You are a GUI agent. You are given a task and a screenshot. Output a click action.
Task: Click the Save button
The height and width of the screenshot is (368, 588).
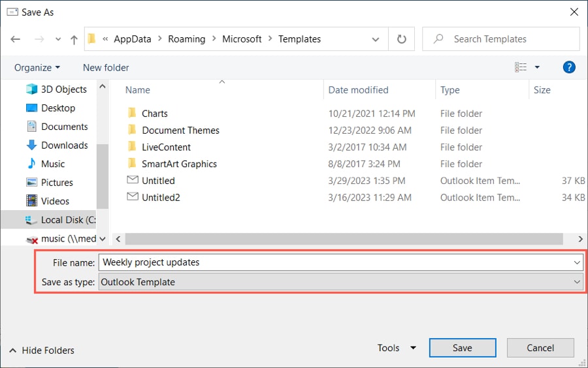tap(463, 348)
